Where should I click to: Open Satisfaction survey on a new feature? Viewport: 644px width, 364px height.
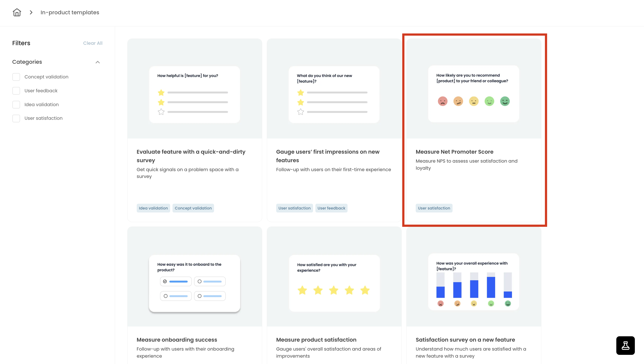465,340
